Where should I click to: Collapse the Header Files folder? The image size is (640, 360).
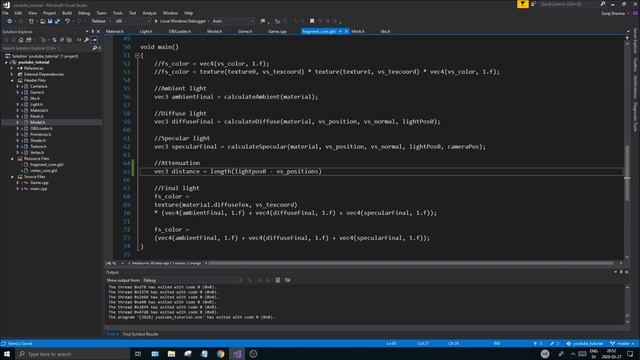(x=12, y=80)
